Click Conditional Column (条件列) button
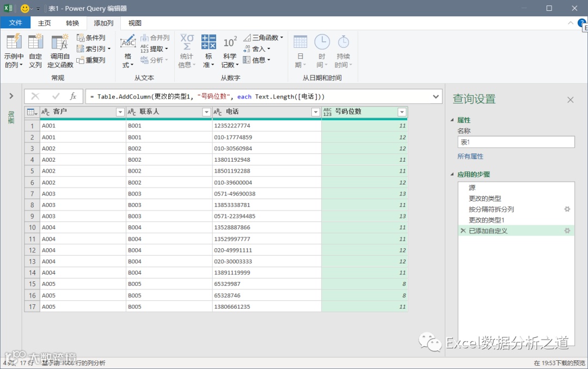 (91, 38)
